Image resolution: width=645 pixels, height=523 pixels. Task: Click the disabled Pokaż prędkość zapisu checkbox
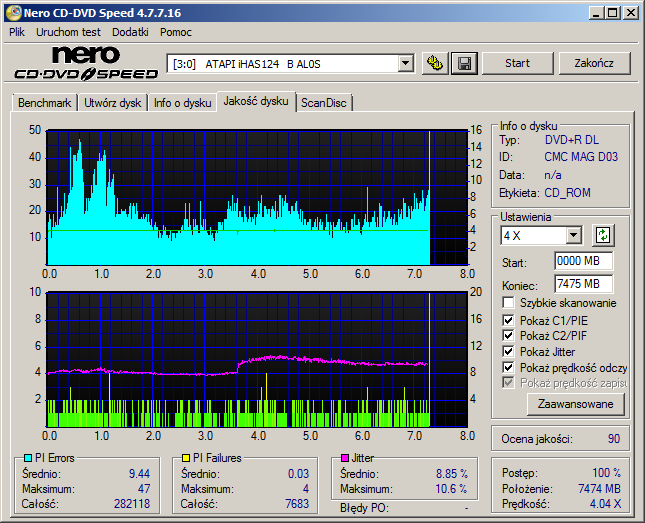[508, 383]
